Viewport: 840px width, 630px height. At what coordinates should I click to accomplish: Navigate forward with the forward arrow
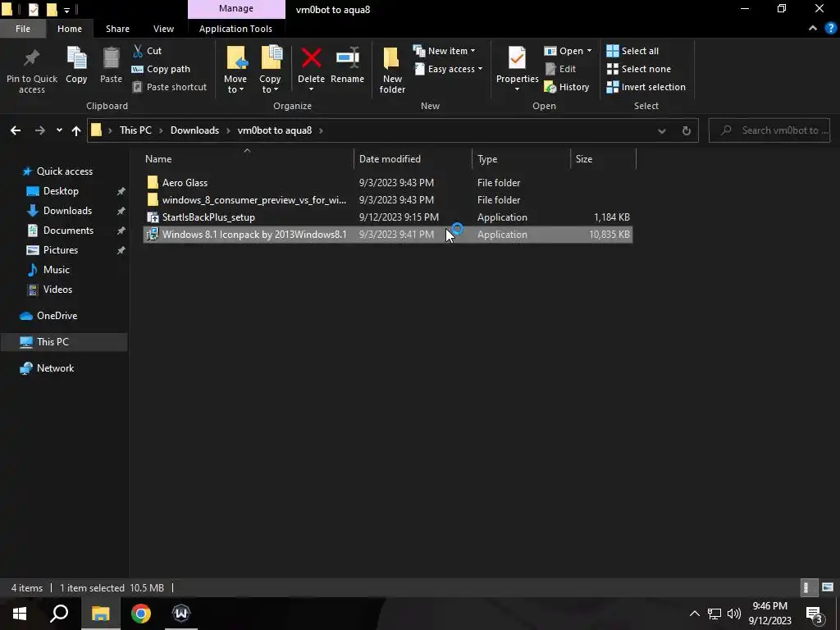pos(39,130)
